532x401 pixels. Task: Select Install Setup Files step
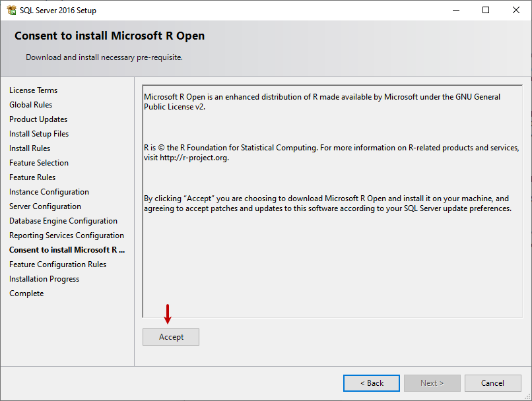tap(39, 134)
